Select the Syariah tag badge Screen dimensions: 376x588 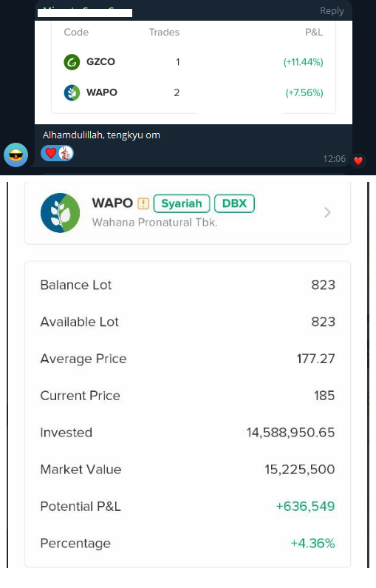point(182,203)
